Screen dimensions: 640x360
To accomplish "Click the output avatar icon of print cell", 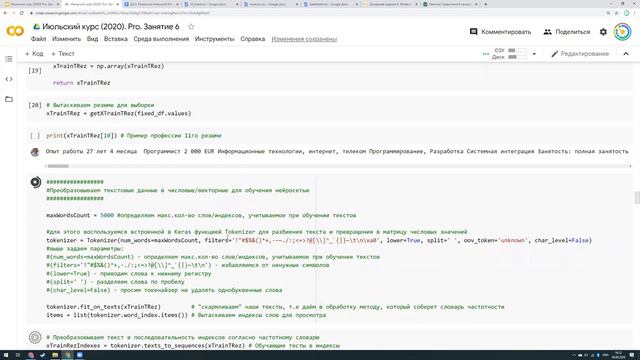I will [35, 152].
